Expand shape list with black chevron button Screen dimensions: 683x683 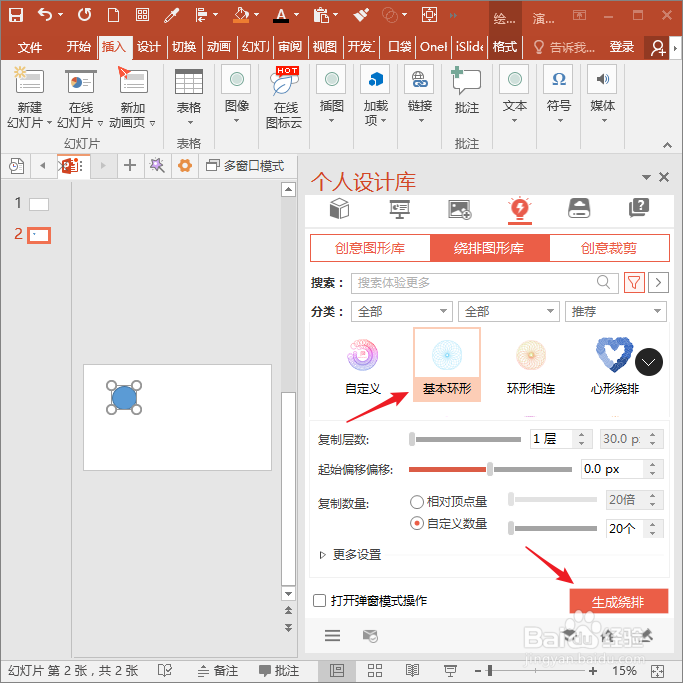[649, 362]
